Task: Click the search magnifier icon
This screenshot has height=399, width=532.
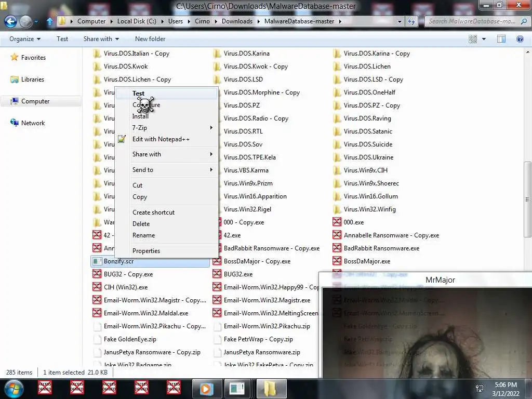Action: click(x=524, y=21)
